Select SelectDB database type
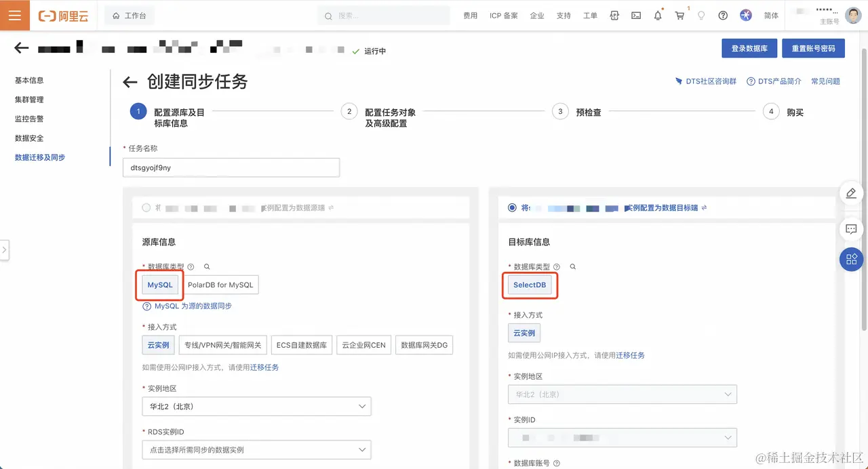This screenshot has height=469, width=868. [x=530, y=285]
